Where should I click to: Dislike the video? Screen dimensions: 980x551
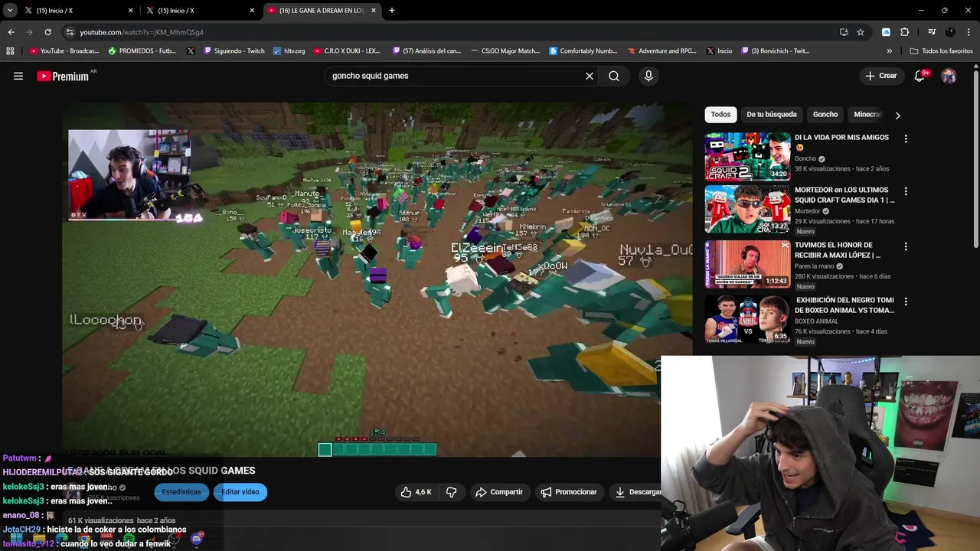pyautogui.click(x=451, y=492)
